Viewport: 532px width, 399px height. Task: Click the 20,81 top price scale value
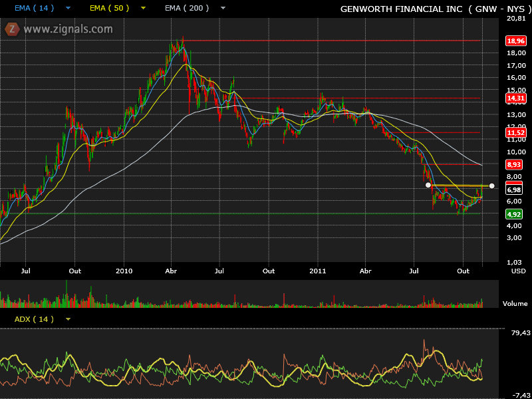coord(516,19)
